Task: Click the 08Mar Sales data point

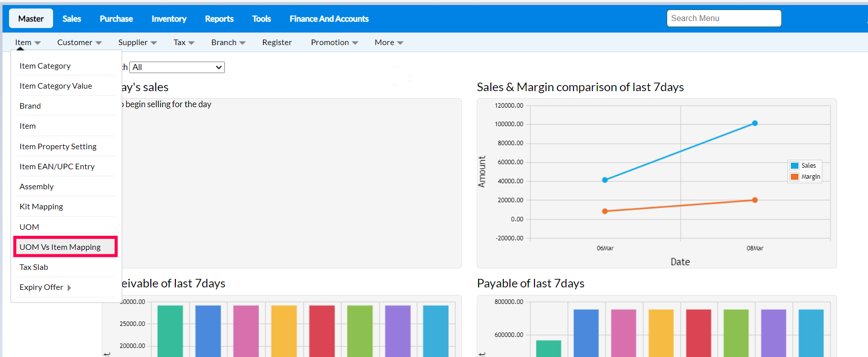Action: [755, 123]
